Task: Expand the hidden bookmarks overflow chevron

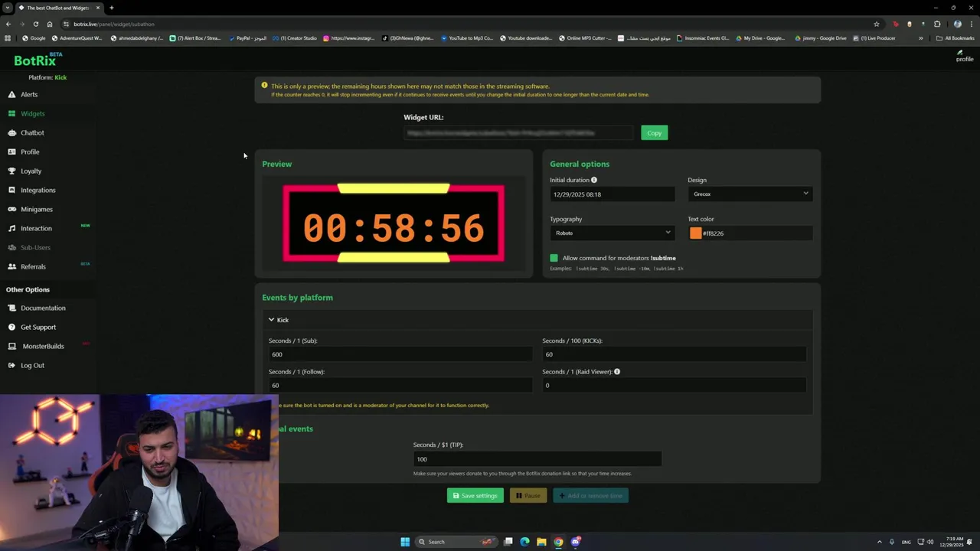Action: pos(921,38)
